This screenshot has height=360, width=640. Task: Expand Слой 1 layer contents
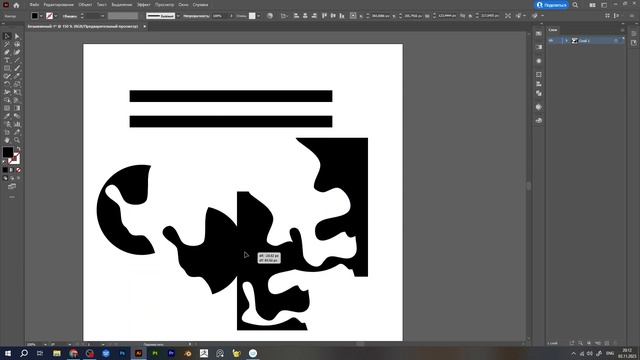[566, 40]
